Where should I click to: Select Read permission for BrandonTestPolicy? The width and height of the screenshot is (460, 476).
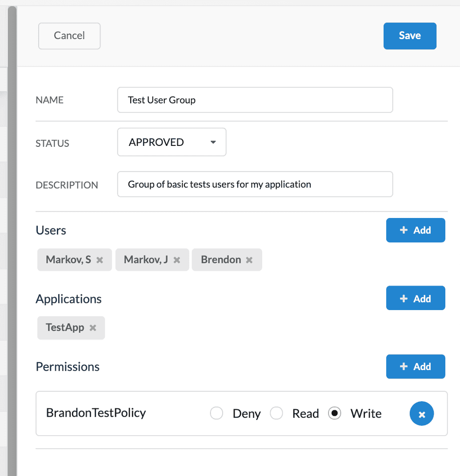(x=276, y=414)
